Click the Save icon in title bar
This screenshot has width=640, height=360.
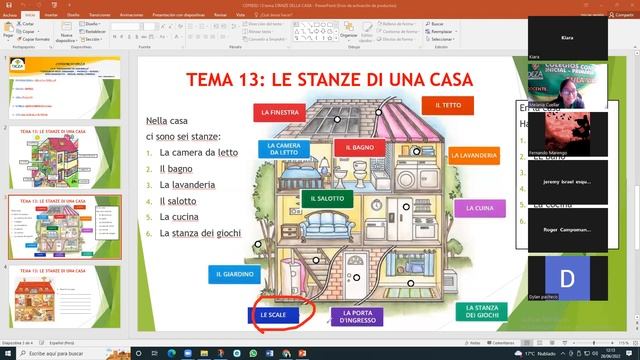tap(9, 5)
